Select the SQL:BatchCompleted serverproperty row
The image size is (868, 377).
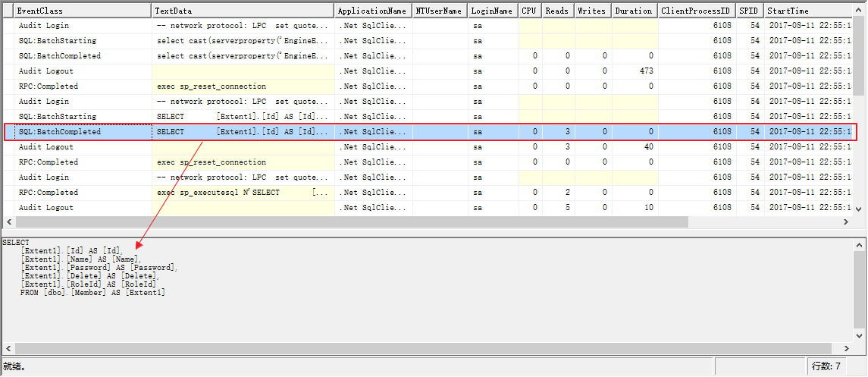coord(428,56)
